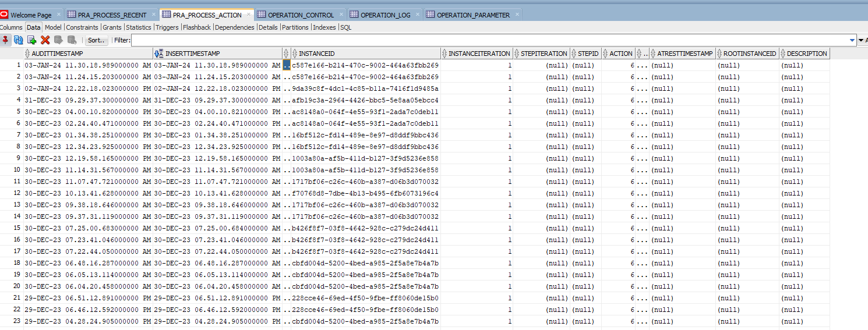Viewport: 868px width, 330px height.
Task: Click the sort handle icon in INSTANCEID header
Action: point(295,54)
